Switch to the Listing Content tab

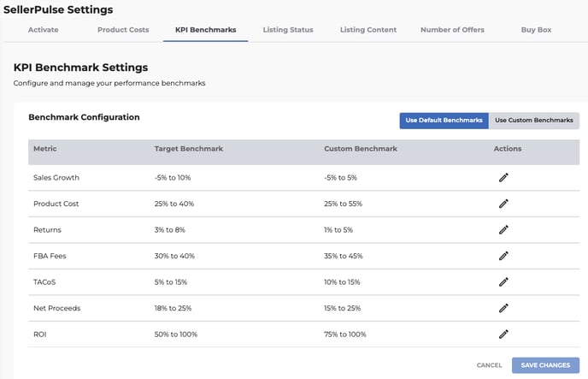tap(368, 30)
